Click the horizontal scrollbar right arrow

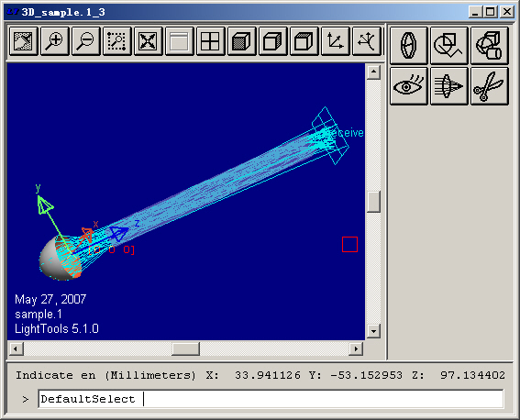[x=356, y=348]
